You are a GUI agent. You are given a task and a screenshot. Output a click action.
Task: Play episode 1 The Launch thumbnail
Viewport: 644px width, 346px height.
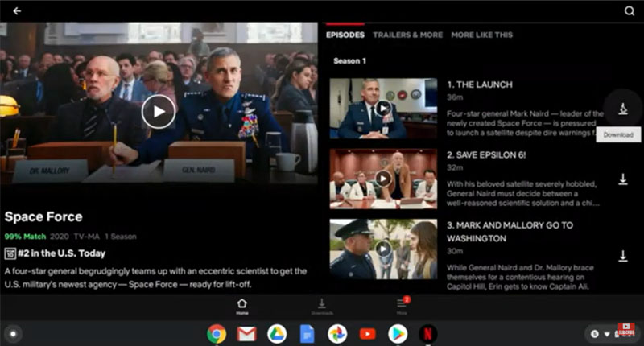pyautogui.click(x=383, y=109)
